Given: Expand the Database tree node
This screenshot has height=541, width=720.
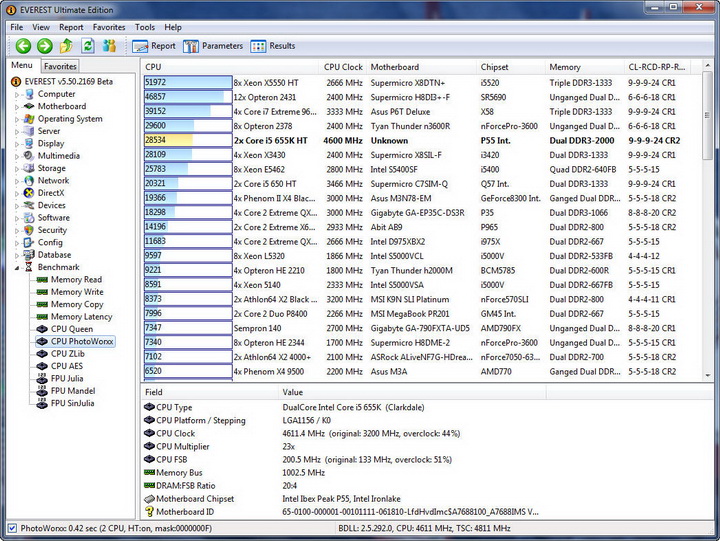Looking at the screenshot, I should [17, 256].
